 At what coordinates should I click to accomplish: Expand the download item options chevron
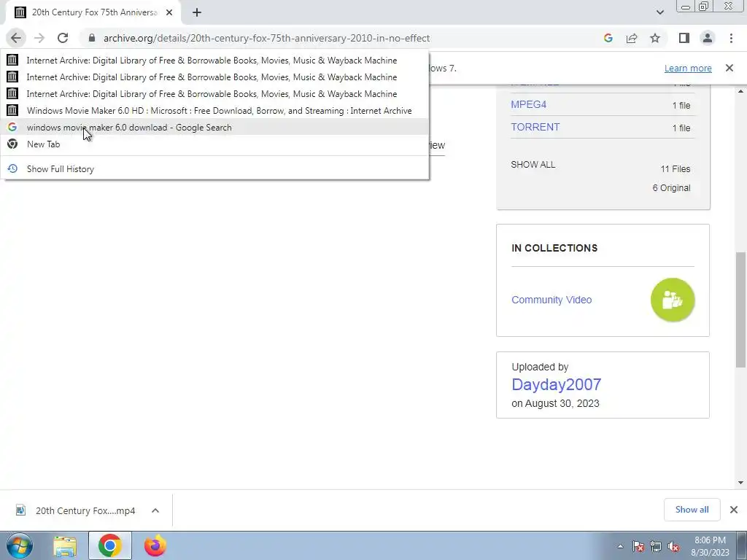coord(155,510)
